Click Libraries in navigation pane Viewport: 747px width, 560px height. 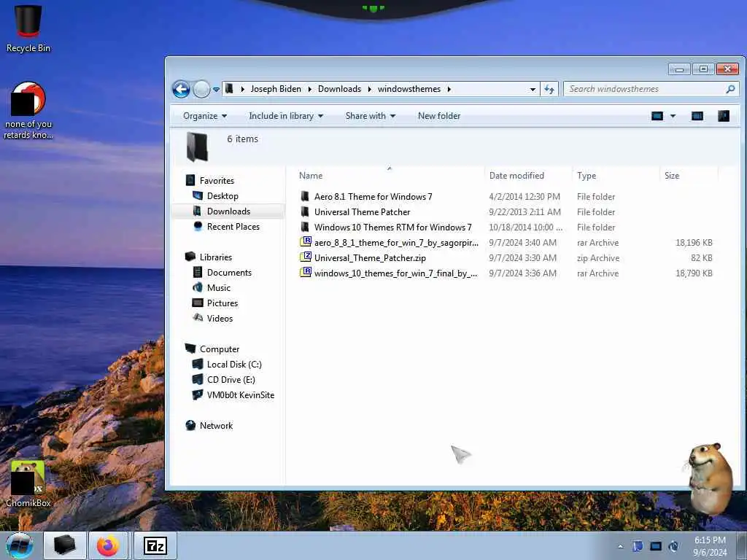point(215,257)
